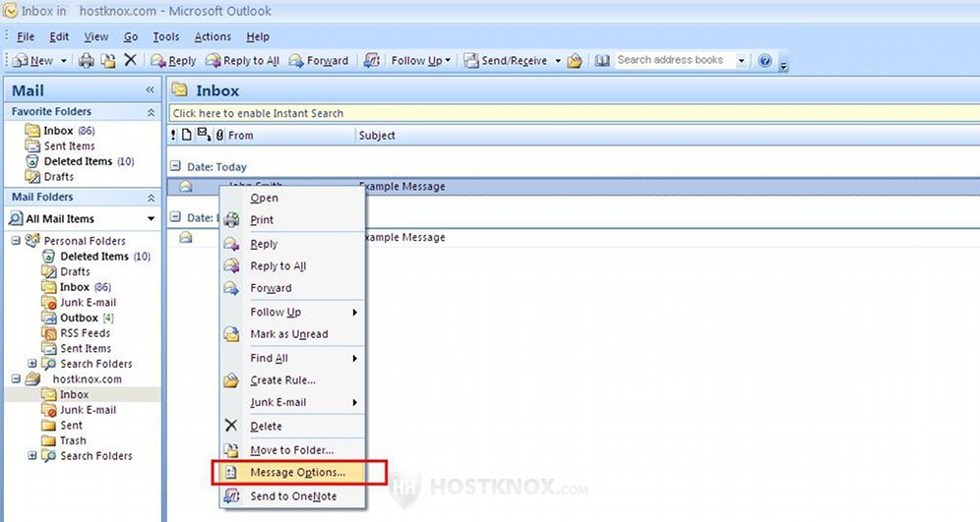The image size is (980, 522).
Task: Click the Delete X toolbar icon
Action: 130,60
